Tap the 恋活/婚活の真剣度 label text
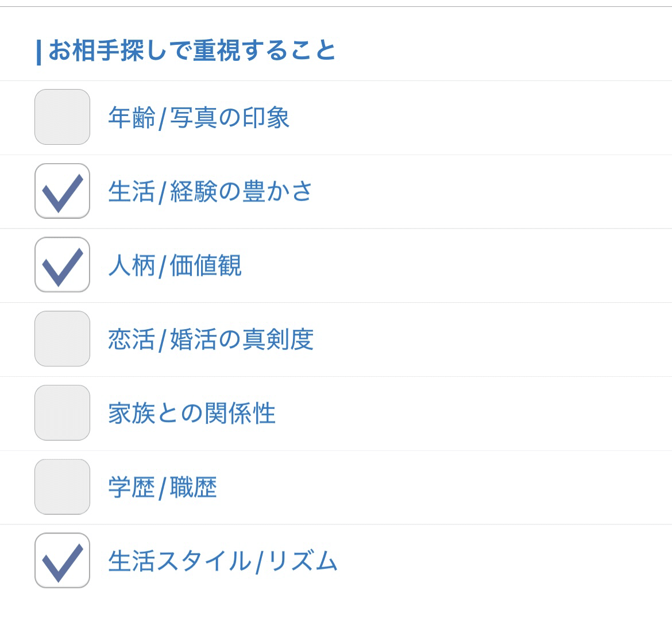Viewport: 672px width, 621px height. 211,340
